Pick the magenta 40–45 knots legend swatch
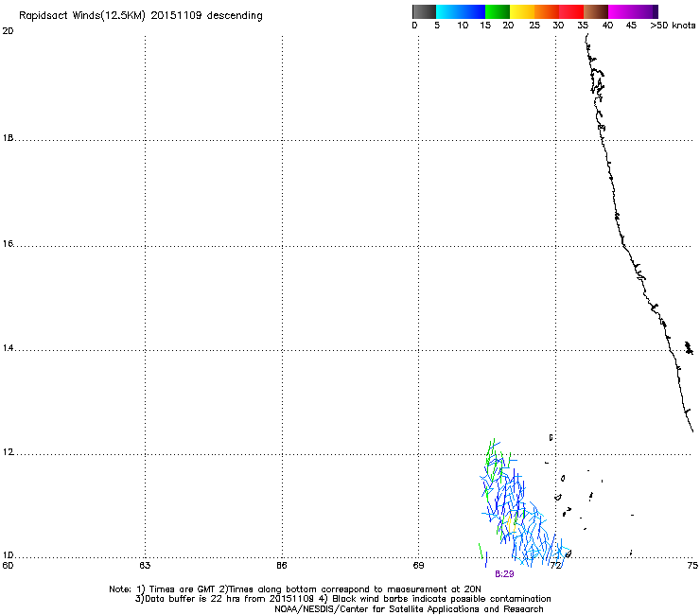The height and width of the screenshot is (615, 700). tap(621, 11)
